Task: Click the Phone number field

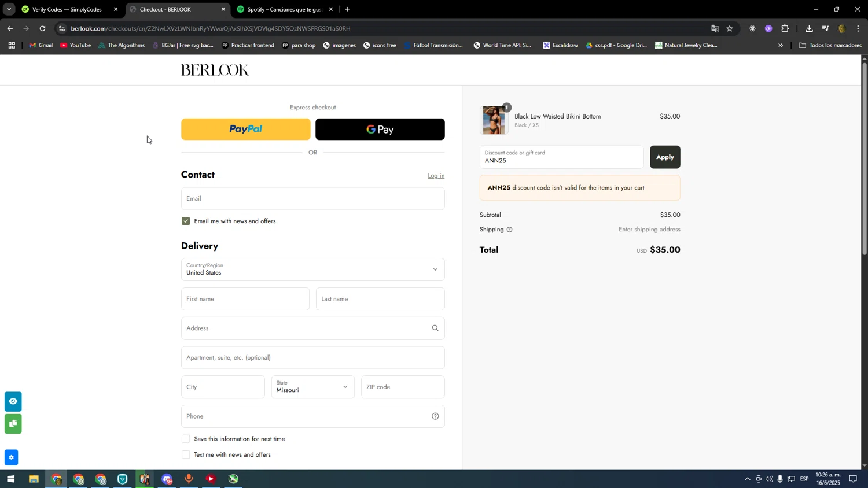Action: coord(313,416)
